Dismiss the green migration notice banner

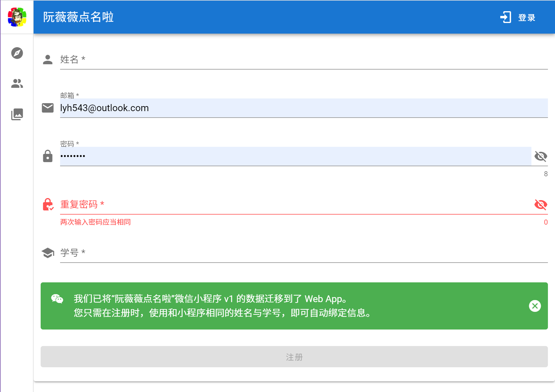click(x=535, y=306)
